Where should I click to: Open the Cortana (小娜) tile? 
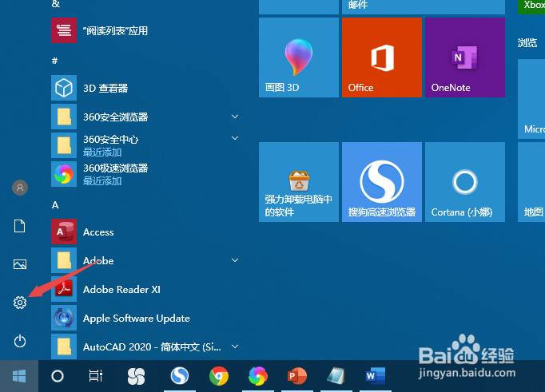[x=465, y=182]
